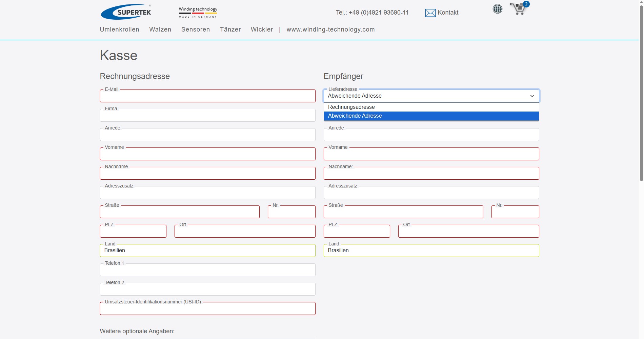Collapse the Lieferadresse dropdown chevron

pos(532,96)
